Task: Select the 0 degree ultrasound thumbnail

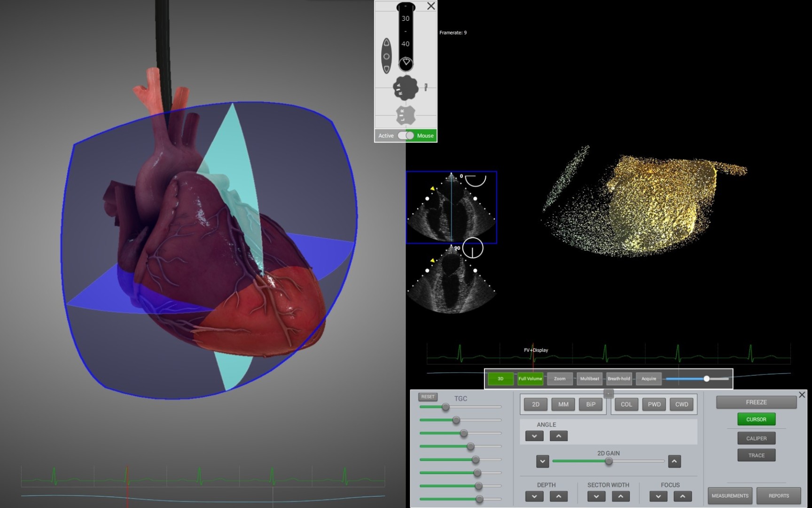Action: pyautogui.click(x=451, y=207)
